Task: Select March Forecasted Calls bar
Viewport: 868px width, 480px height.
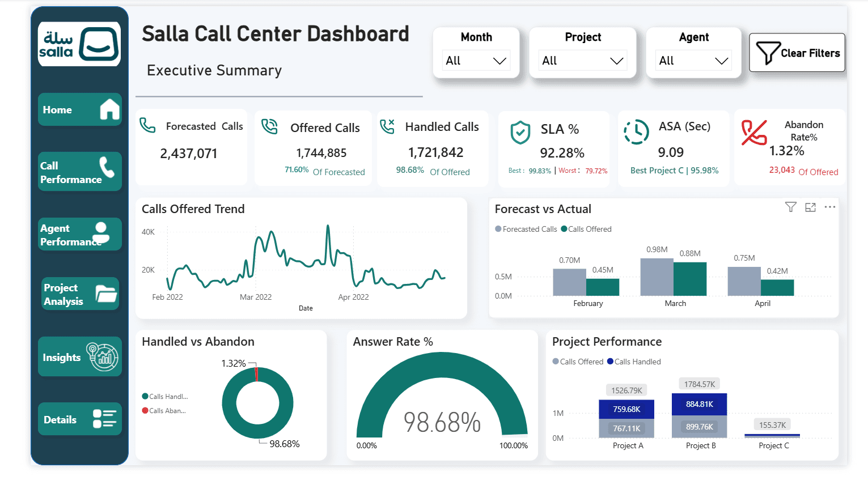Action: coord(657,277)
